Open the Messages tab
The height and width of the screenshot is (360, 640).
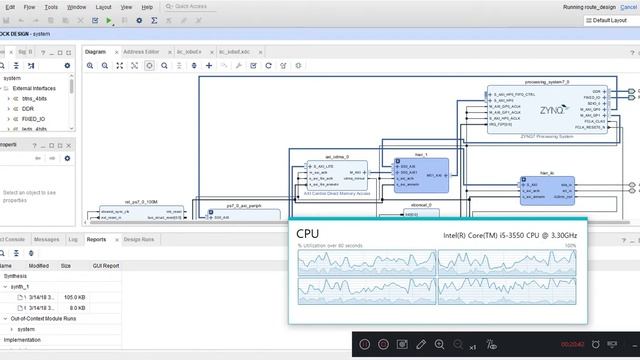(x=47, y=240)
